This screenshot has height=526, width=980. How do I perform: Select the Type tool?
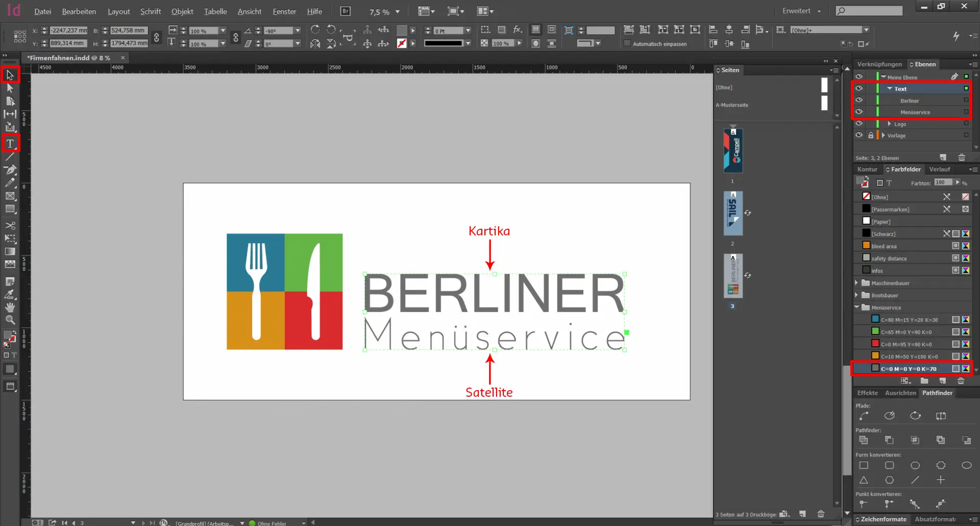click(x=10, y=144)
